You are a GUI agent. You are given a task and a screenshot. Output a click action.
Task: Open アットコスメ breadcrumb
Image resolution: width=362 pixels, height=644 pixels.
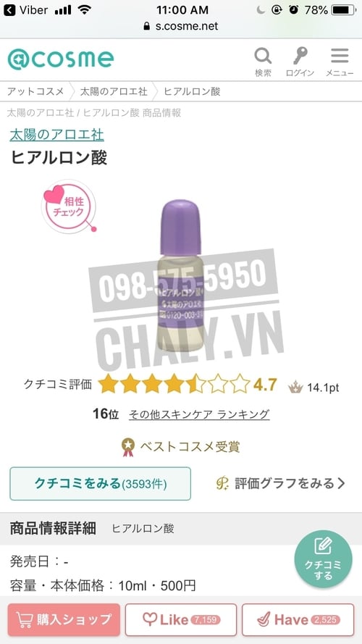tap(35, 91)
